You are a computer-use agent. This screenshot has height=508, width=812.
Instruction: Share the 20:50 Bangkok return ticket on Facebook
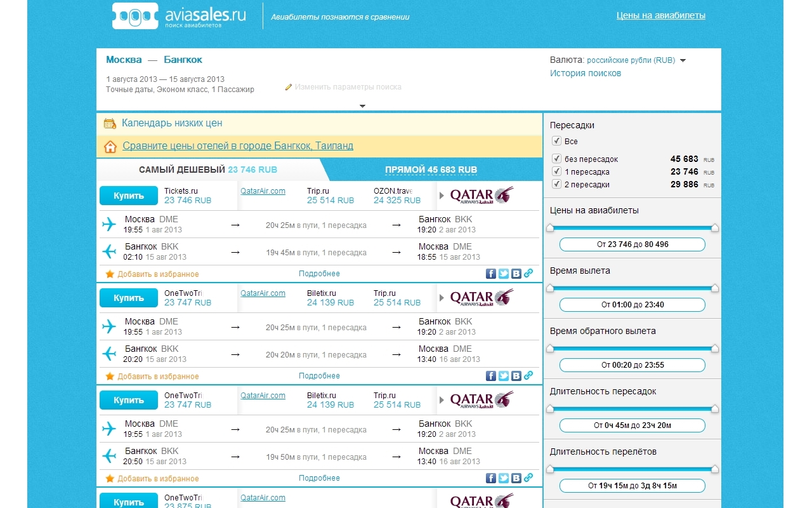click(x=491, y=478)
